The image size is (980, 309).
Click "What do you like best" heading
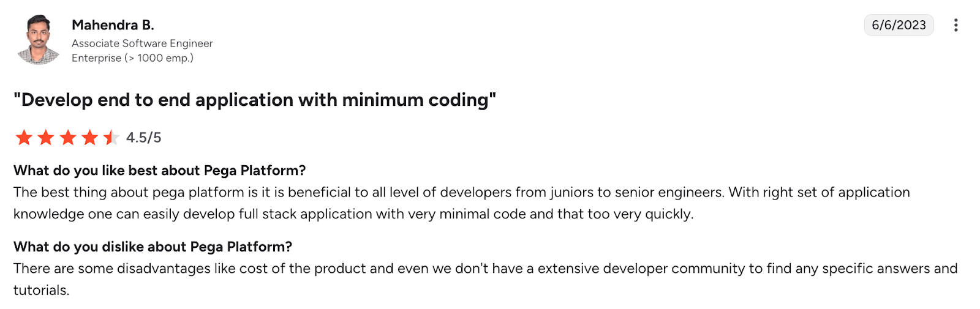click(x=159, y=171)
